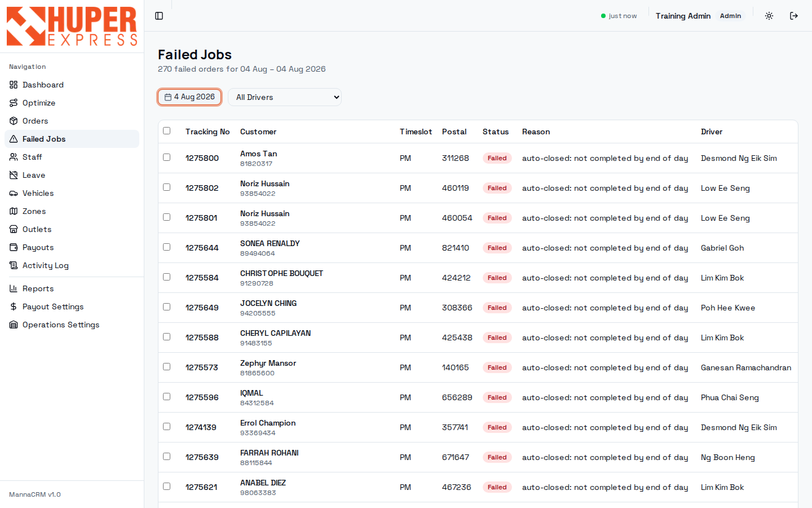
Task: Click the 'just now' sync status
Action: 619,16
